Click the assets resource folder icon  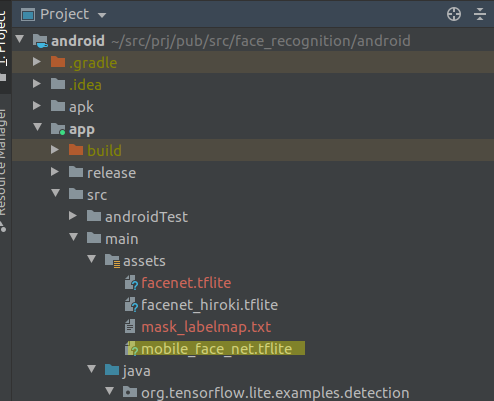click(x=112, y=261)
